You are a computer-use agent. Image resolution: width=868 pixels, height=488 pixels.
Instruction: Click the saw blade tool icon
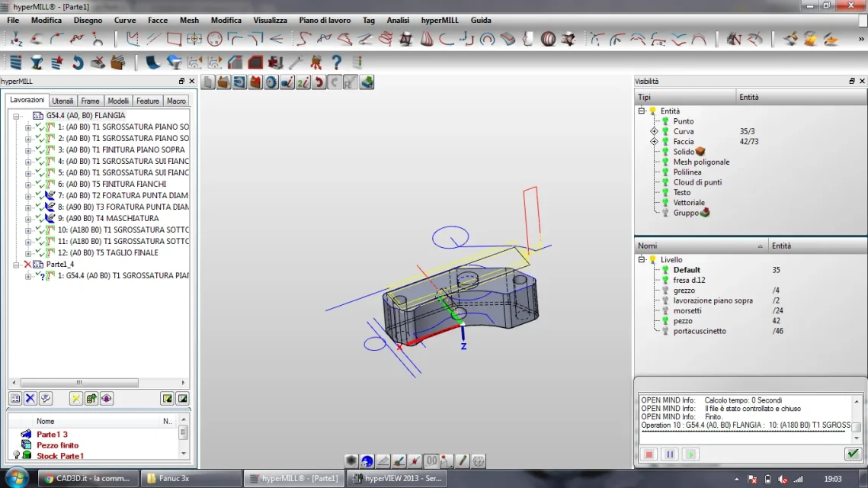click(271, 82)
